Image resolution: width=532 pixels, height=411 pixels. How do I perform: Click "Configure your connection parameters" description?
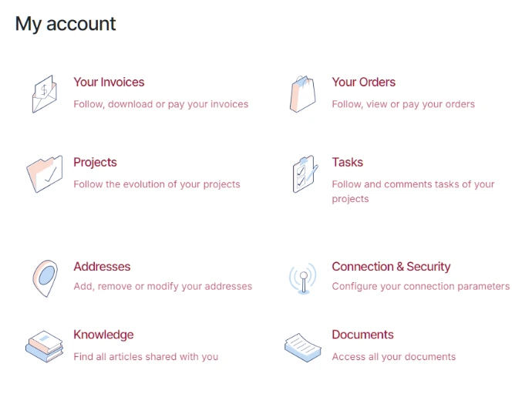point(420,286)
